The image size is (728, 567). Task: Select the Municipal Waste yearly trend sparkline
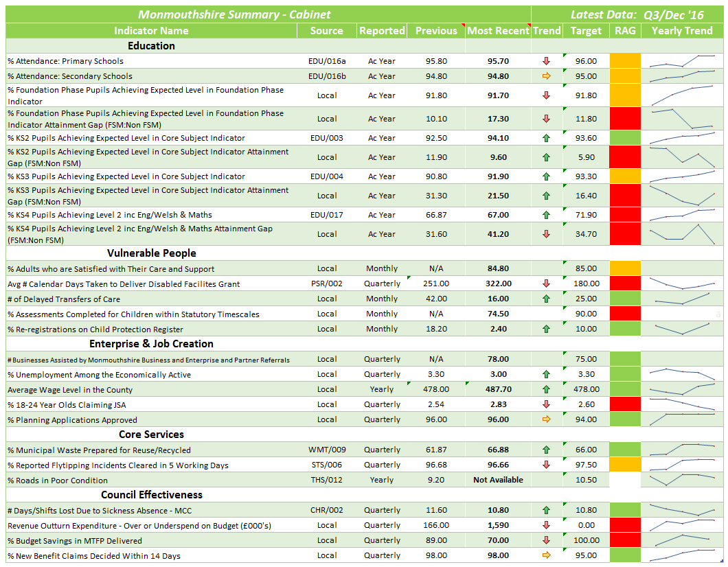[x=682, y=450]
